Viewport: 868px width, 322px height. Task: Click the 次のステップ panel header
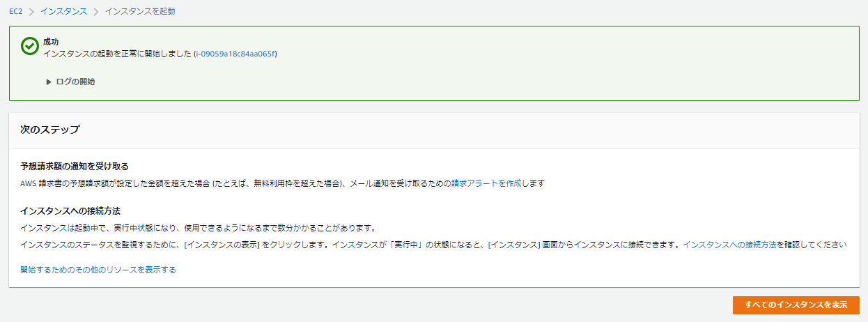pos(49,130)
